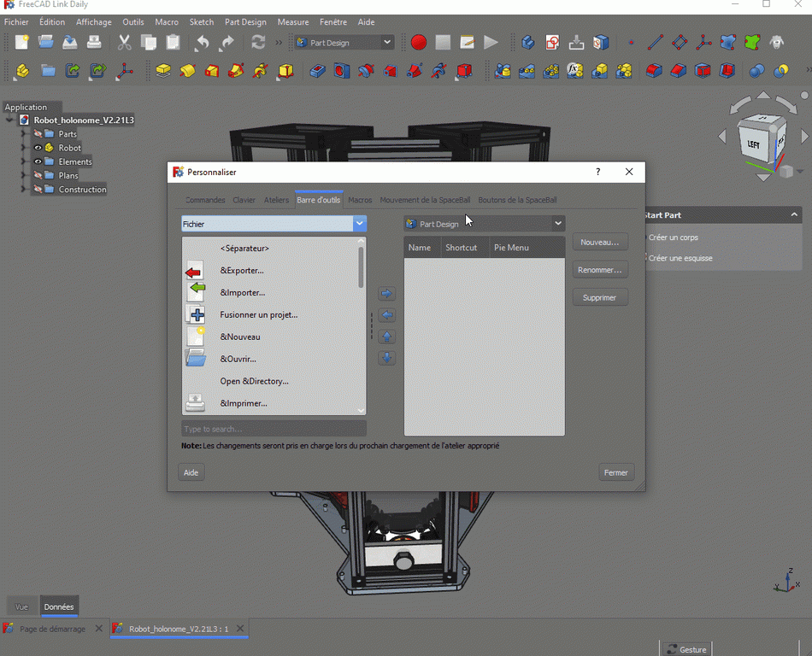The height and width of the screenshot is (656, 812).
Task: Toggle visibility eye of Robot item
Action: 38,148
